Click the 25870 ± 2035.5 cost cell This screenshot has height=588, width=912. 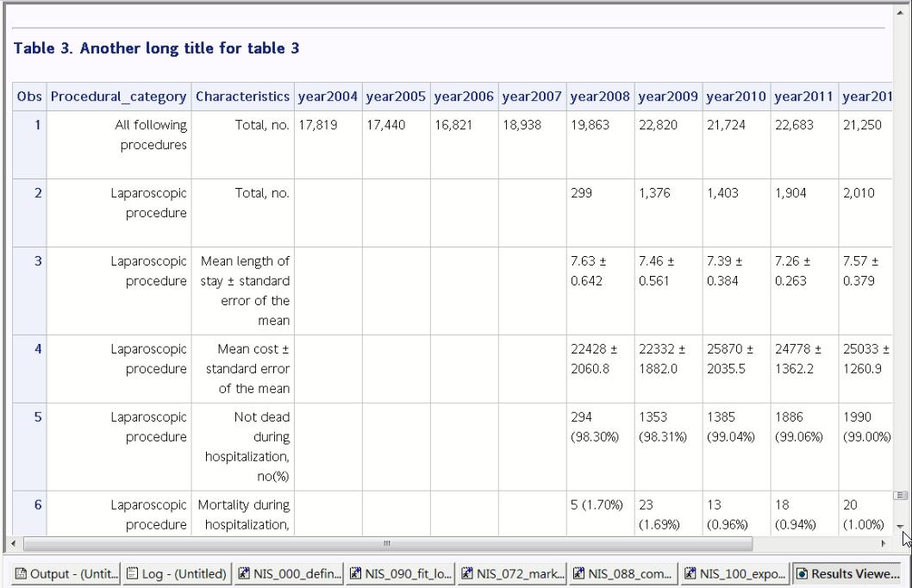736,369
